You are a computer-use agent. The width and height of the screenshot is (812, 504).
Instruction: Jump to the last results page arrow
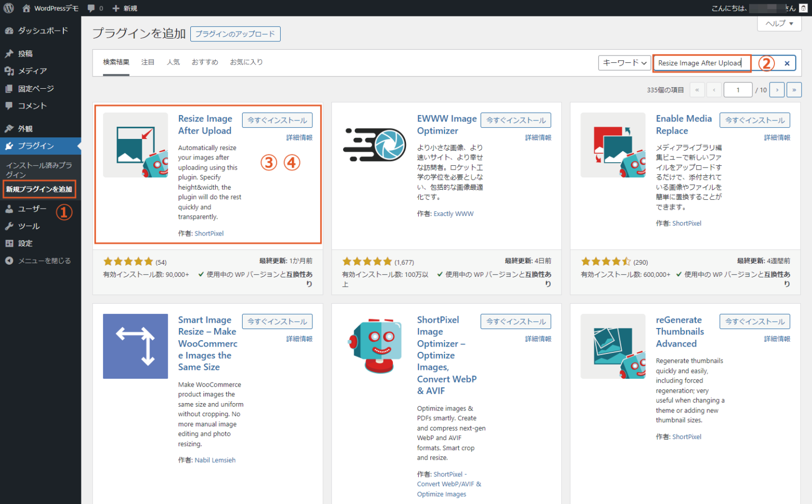793,90
